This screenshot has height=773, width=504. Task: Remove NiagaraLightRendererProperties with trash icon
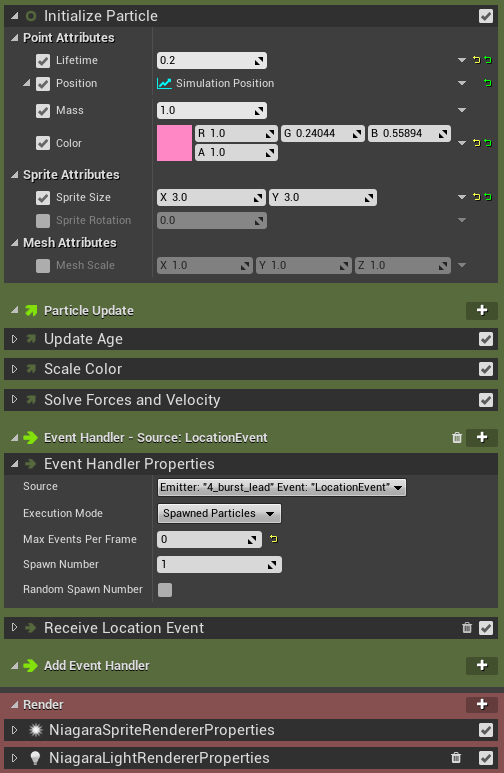tap(456, 758)
